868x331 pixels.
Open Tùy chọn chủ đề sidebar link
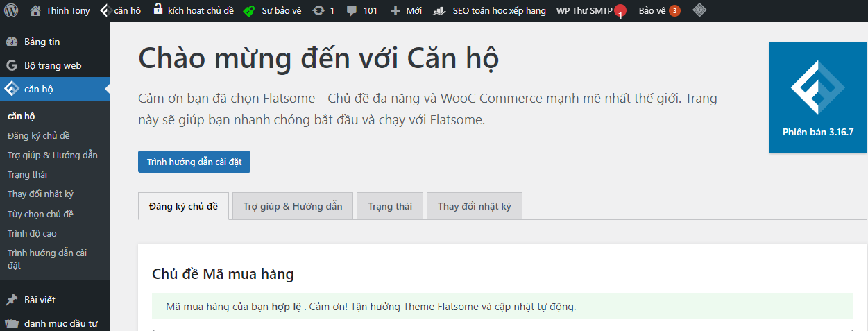(40, 214)
